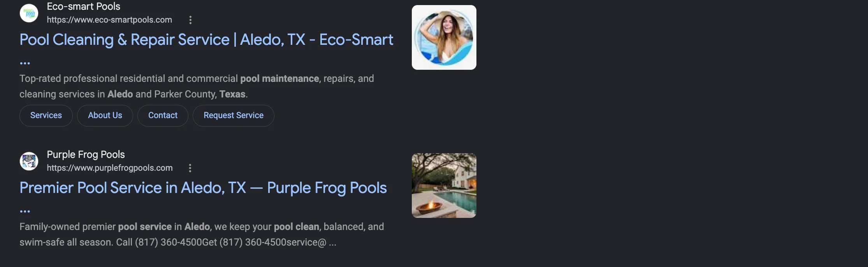Click the backyard pool fire pit thumbnail

coord(444,186)
